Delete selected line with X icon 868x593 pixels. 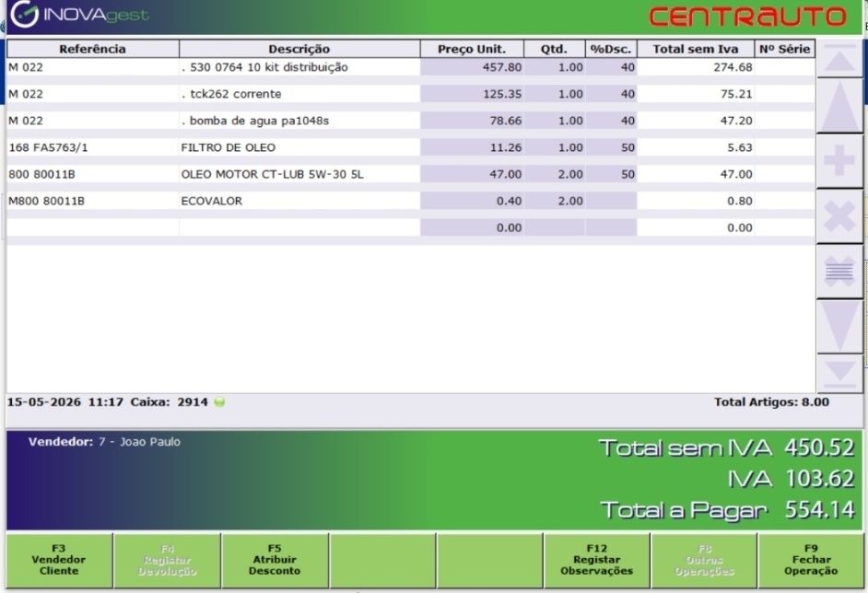[839, 216]
